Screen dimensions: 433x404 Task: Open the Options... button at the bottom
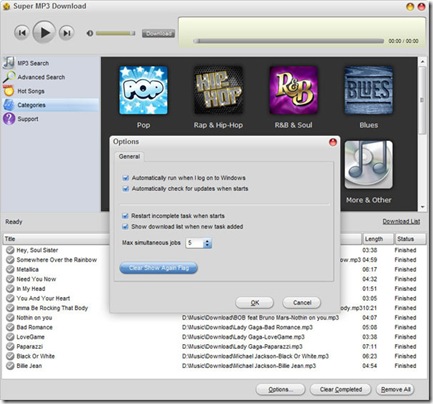click(280, 389)
